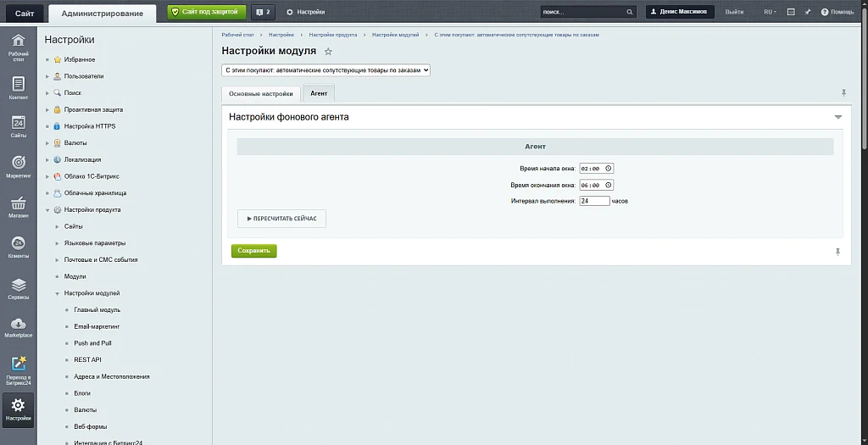868x445 pixels.
Task: Click the pin icon next to Сохранить row
Action: click(x=837, y=252)
